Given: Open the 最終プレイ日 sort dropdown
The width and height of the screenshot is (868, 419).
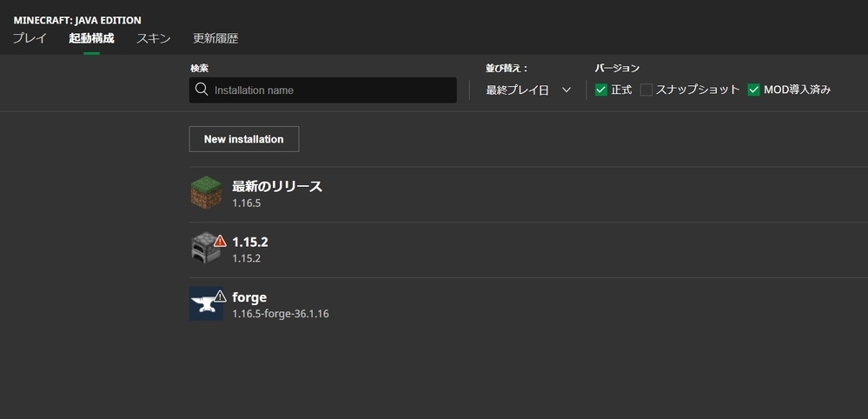Looking at the screenshot, I should point(528,90).
